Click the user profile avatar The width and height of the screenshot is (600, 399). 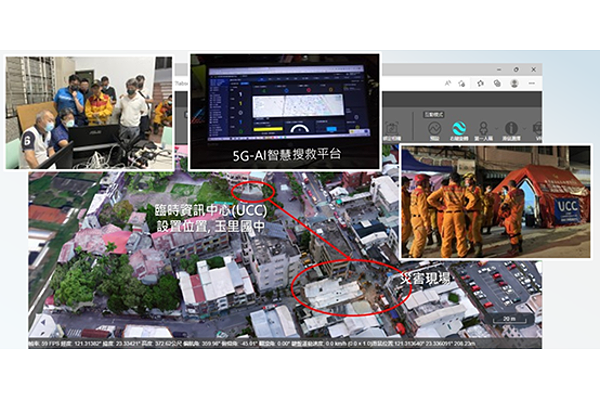coord(515,83)
